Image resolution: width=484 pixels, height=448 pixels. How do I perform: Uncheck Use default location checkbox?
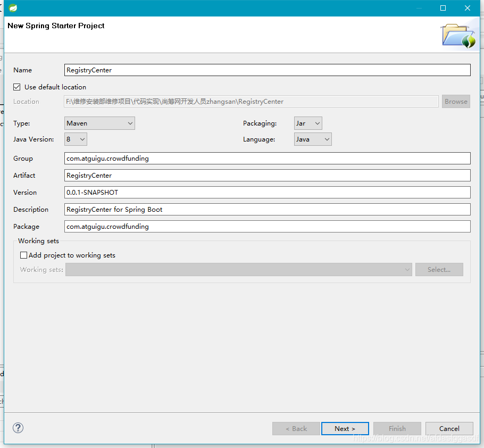[17, 87]
